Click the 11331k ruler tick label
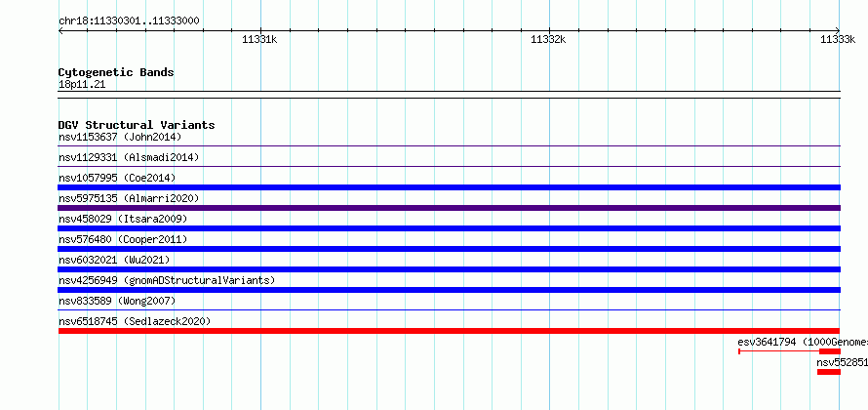 pos(259,39)
